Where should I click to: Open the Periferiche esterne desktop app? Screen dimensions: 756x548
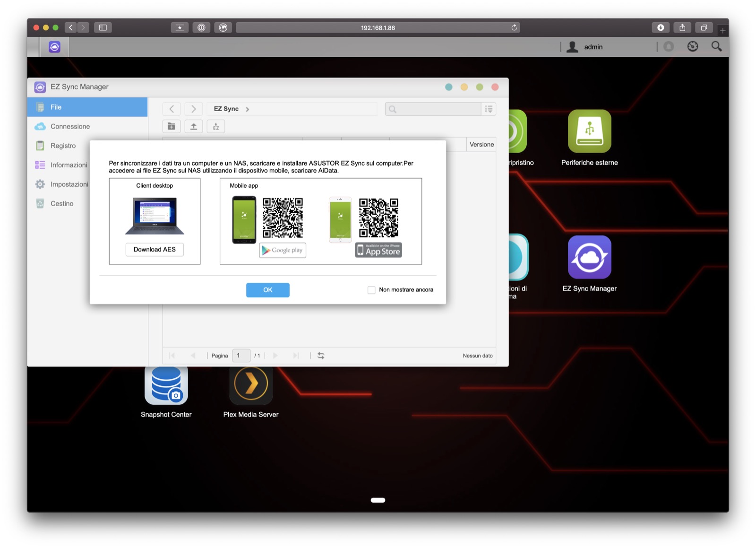point(589,131)
